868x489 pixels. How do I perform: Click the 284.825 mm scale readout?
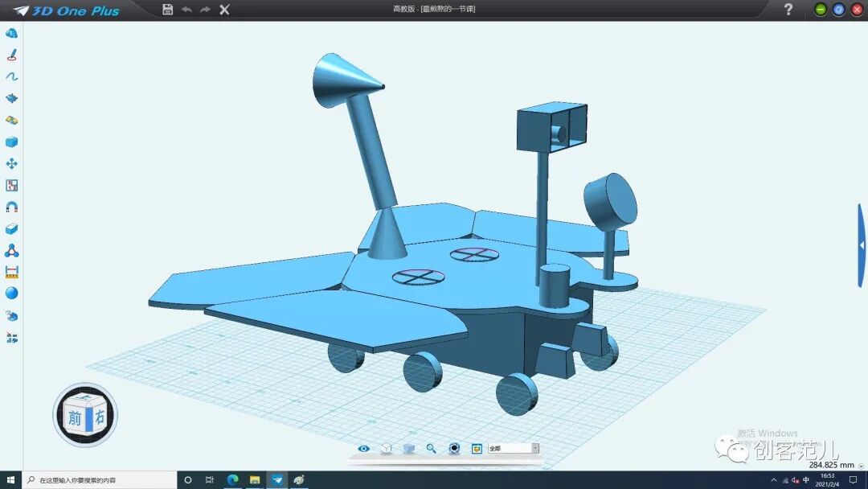pos(831,465)
